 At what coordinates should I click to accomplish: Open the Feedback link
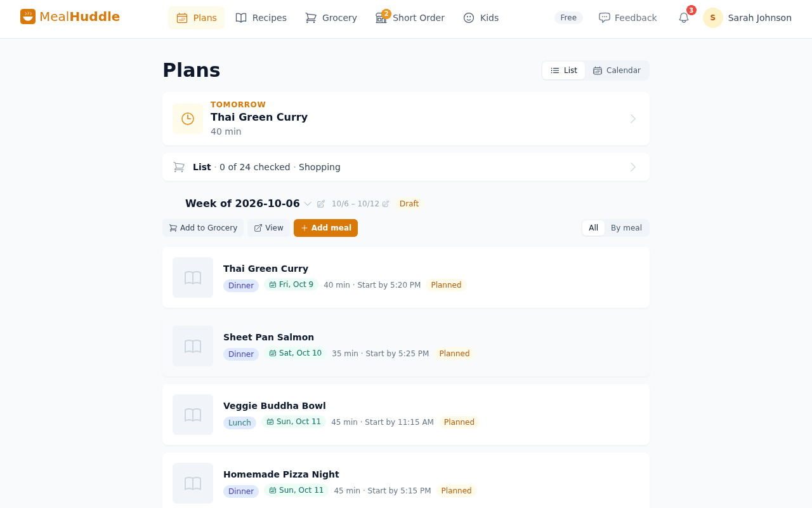coord(628,18)
